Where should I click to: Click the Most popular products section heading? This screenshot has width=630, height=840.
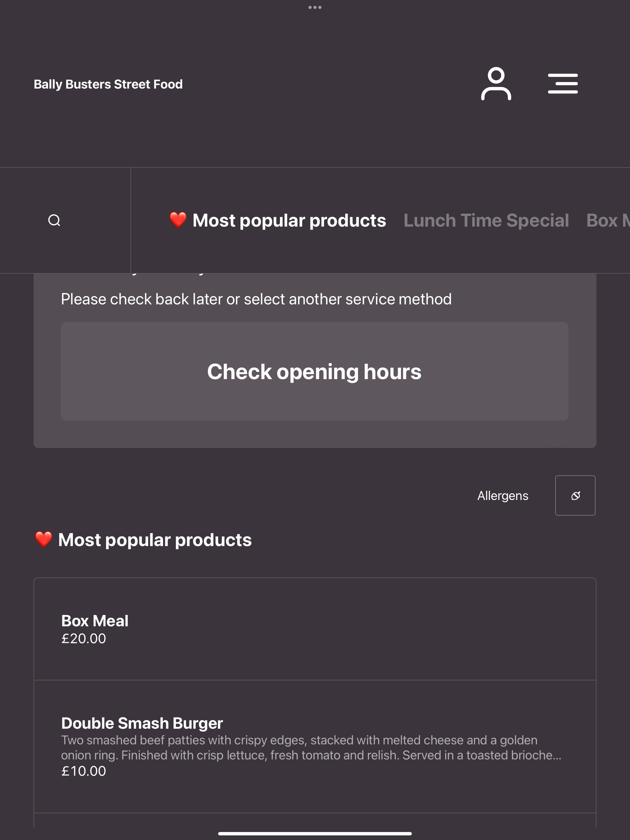[x=143, y=540]
